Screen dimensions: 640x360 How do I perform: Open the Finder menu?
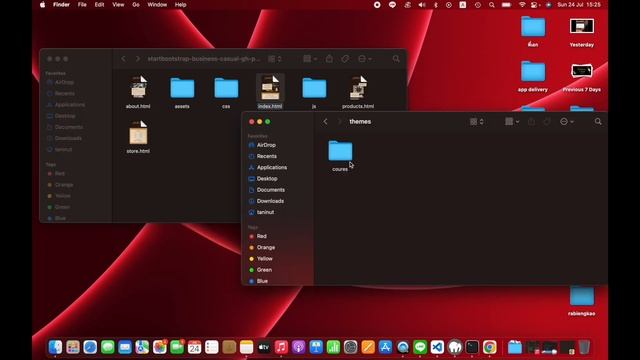[61, 4]
